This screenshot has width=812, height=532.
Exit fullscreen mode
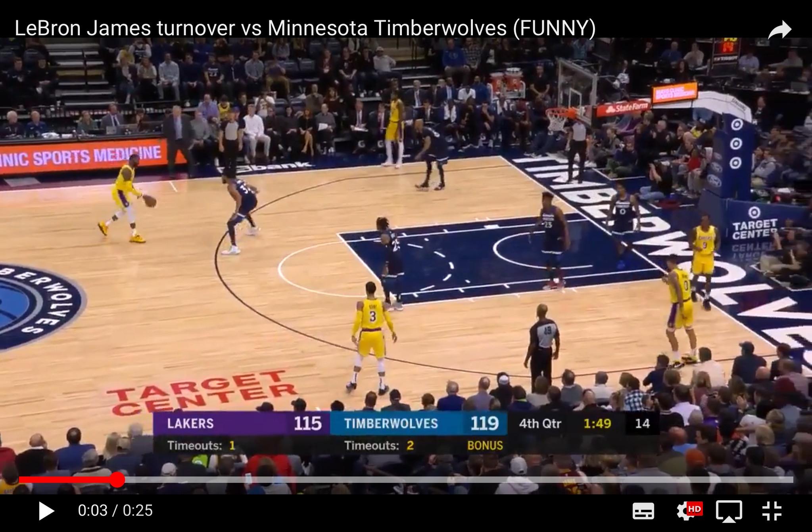click(772, 511)
